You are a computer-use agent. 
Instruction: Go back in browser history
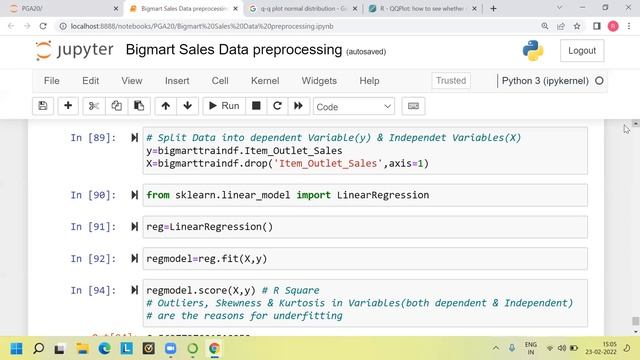(11, 26)
